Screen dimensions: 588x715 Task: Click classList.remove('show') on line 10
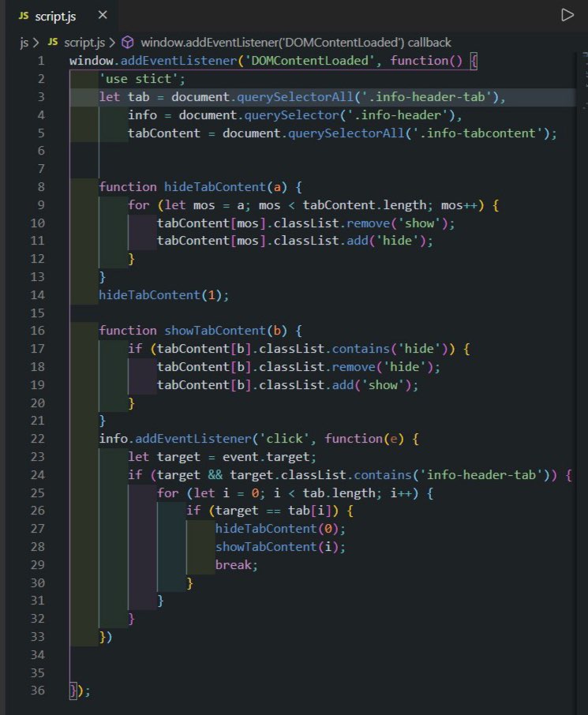click(x=361, y=223)
